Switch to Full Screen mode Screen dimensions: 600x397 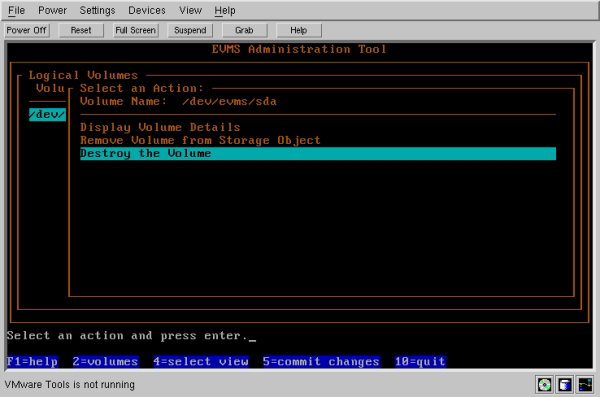[135, 30]
